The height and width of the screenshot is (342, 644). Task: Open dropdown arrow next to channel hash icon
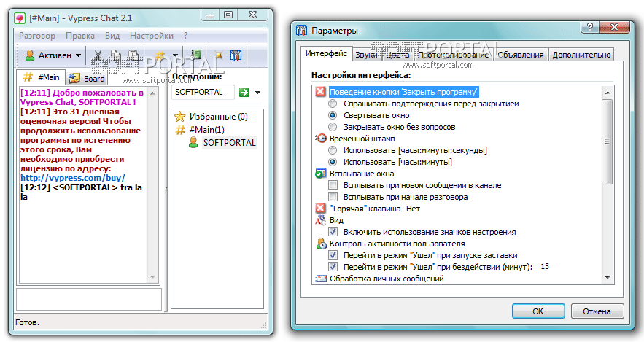coord(175,55)
